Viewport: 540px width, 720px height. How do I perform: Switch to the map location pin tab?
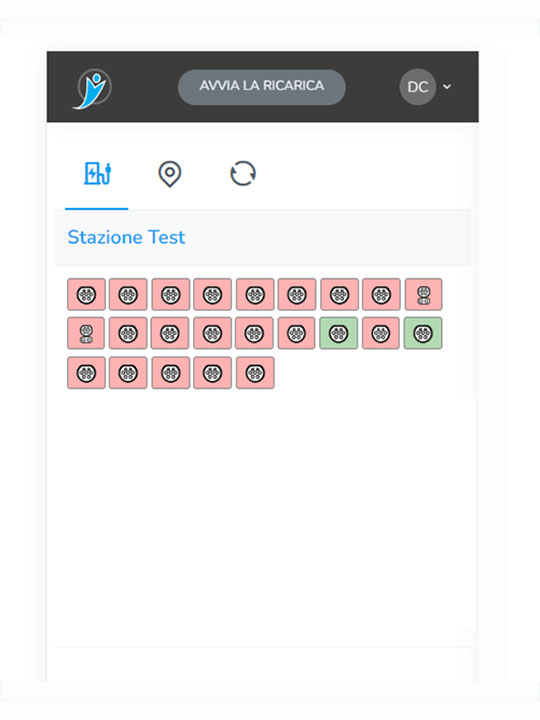(169, 174)
